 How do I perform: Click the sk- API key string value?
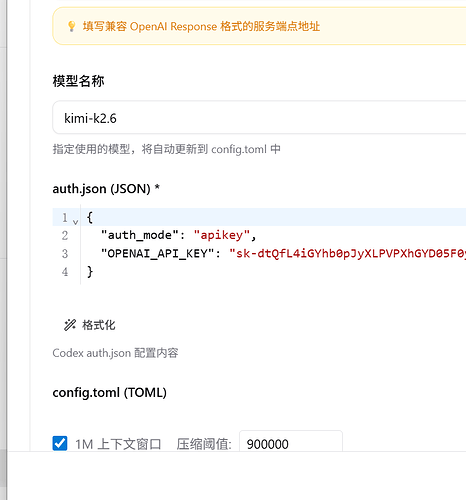(347, 253)
